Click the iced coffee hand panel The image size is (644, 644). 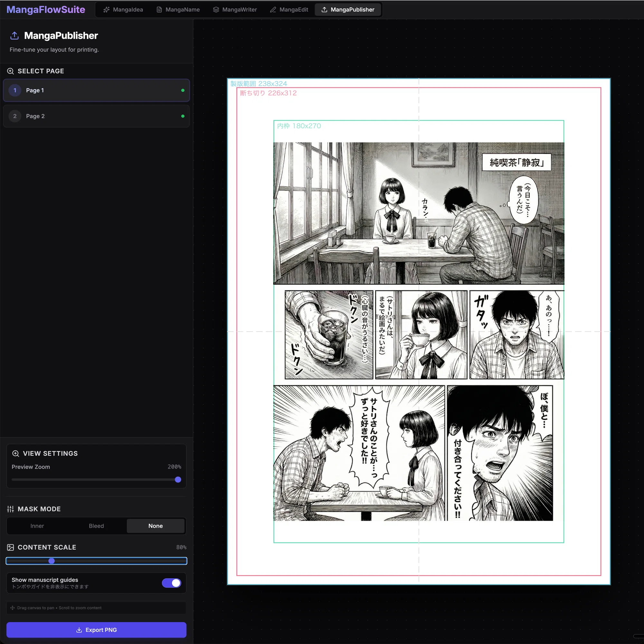pos(329,335)
